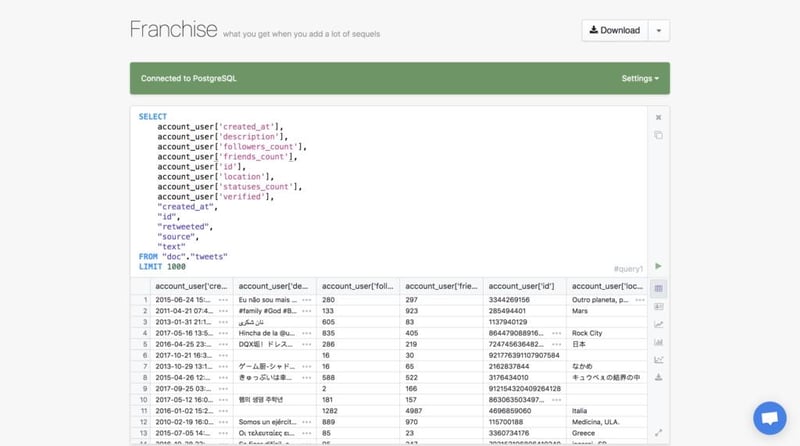Image resolution: width=800 pixels, height=446 pixels.
Task: Expand the '863063503497...' id ellipsis
Action: click(x=556, y=400)
